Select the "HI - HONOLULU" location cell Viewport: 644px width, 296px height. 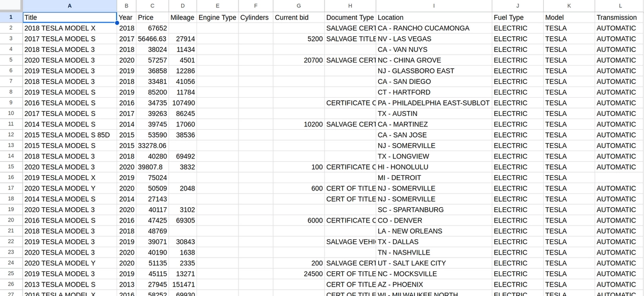[x=434, y=167]
